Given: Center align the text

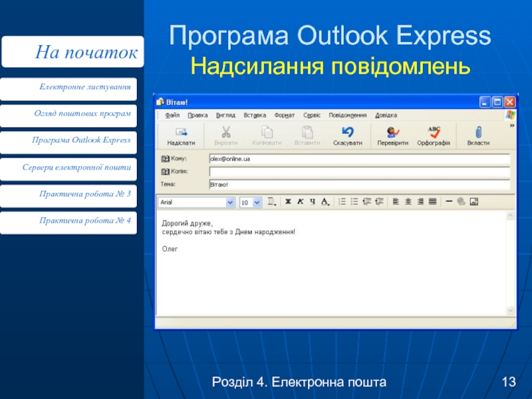Looking at the screenshot, I should click(408, 202).
